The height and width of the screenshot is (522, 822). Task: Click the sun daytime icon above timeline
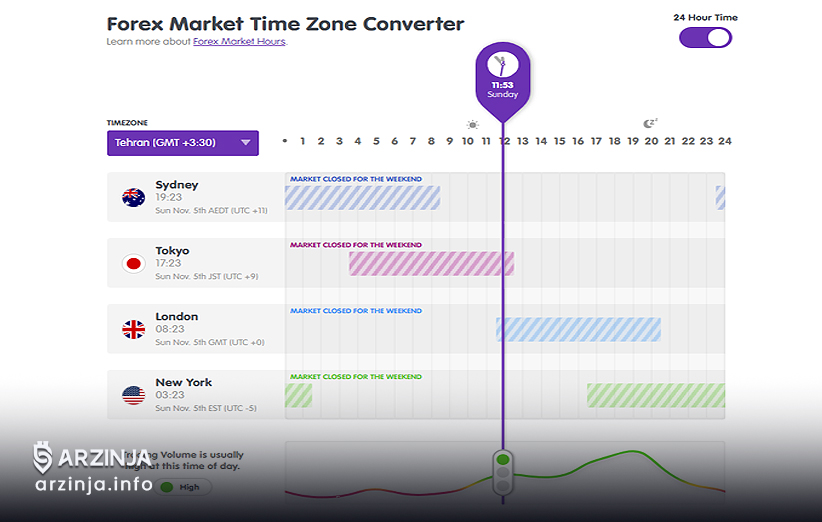(472, 125)
